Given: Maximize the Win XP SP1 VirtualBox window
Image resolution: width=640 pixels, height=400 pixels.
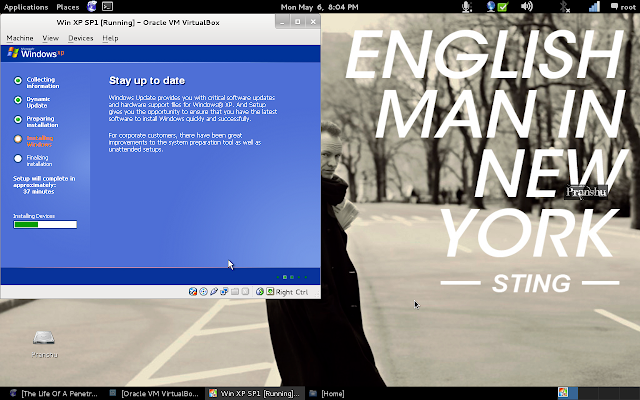Looking at the screenshot, I should point(298,22).
